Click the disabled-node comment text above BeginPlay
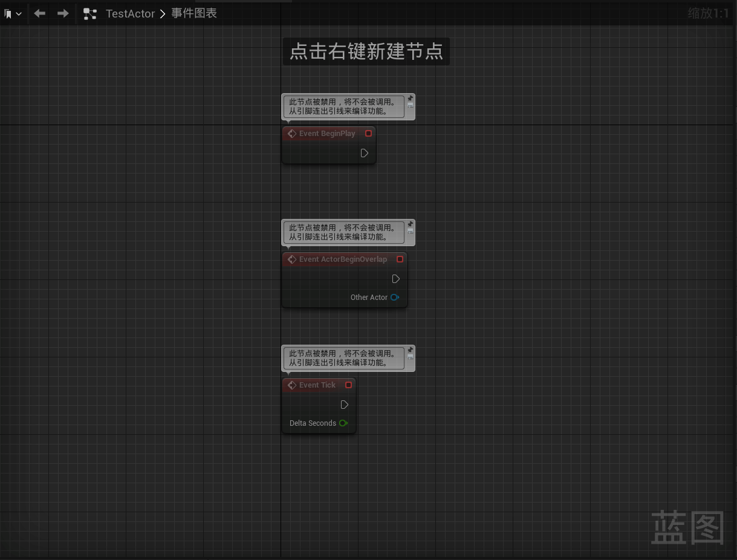Image resolution: width=737 pixels, height=560 pixels. pos(343,106)
